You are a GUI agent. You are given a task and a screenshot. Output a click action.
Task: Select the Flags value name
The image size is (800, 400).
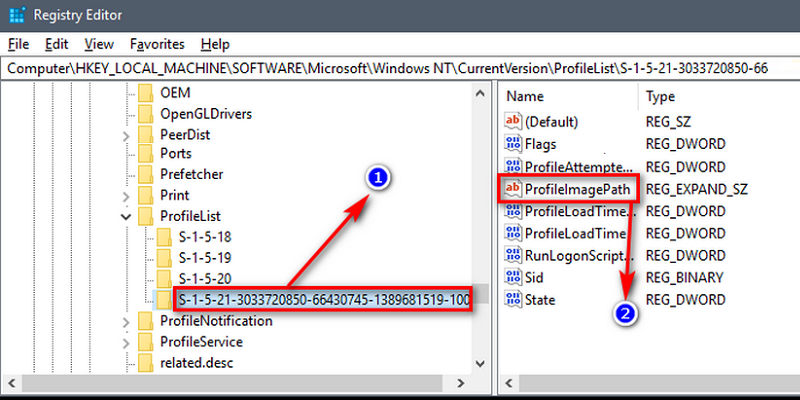[540, 144]
